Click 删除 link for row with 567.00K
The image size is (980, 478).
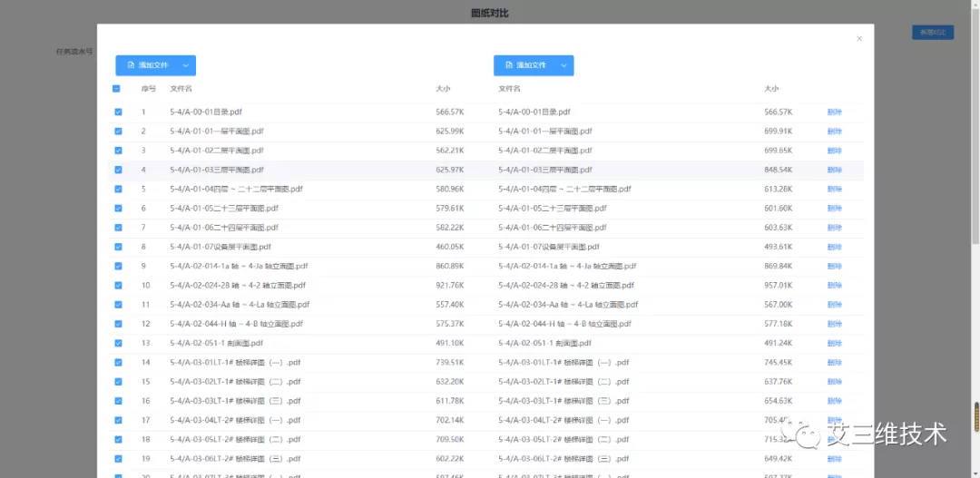pyautogui.click(x=835, y=305)
